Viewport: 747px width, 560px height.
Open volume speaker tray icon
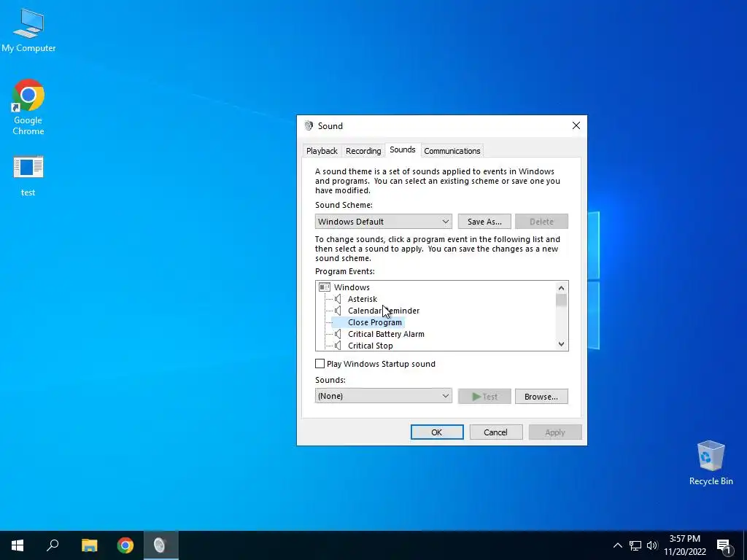pyautogui.click(x=652, y=545)
